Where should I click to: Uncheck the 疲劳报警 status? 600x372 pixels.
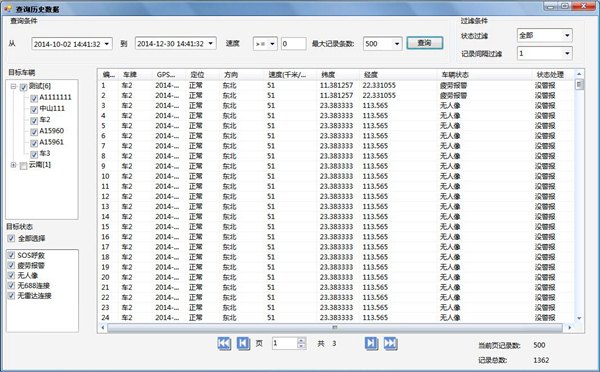tap(11, 265)
